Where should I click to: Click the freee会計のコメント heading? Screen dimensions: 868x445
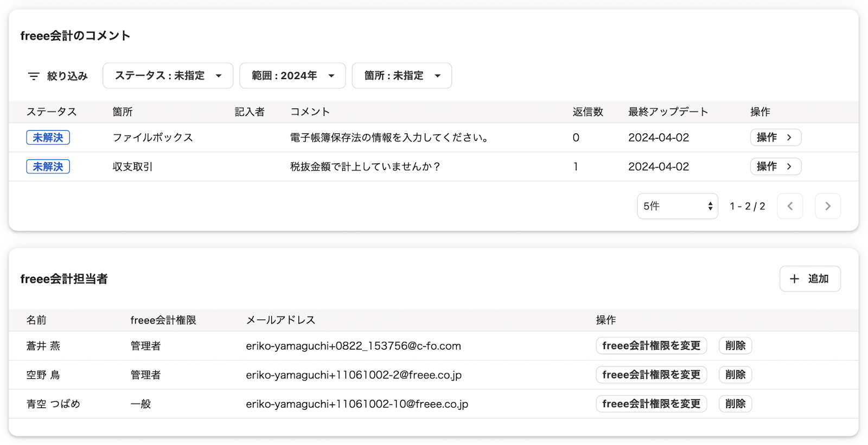(x=75, y=36)
